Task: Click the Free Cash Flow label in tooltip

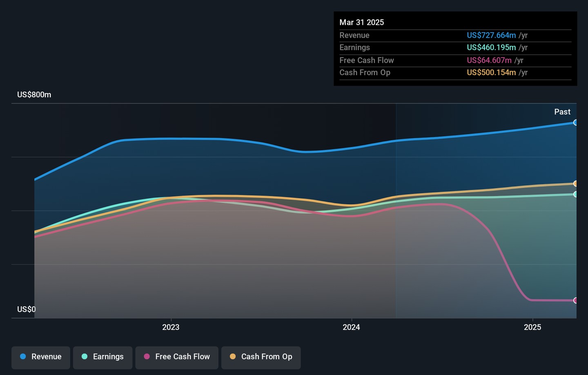Action: tap(367, 60)
